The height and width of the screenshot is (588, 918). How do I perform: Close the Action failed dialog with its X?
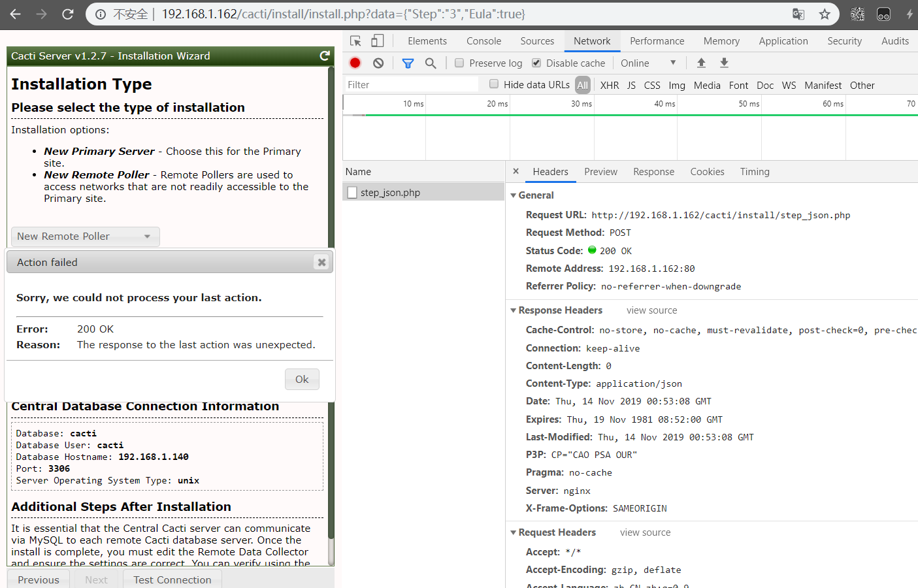[x=321, y=262]
